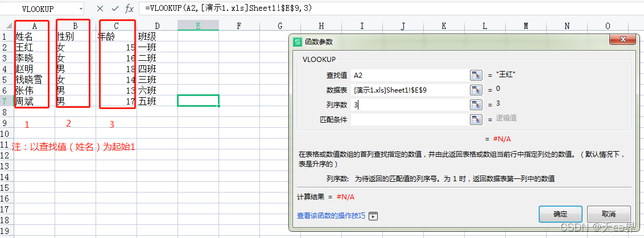
Task: Click the select-all corner of the sheet
Action: click(x=7, y=26)
